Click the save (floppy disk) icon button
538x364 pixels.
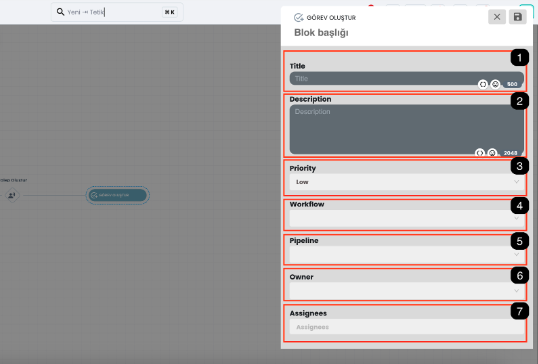point(517,17)
